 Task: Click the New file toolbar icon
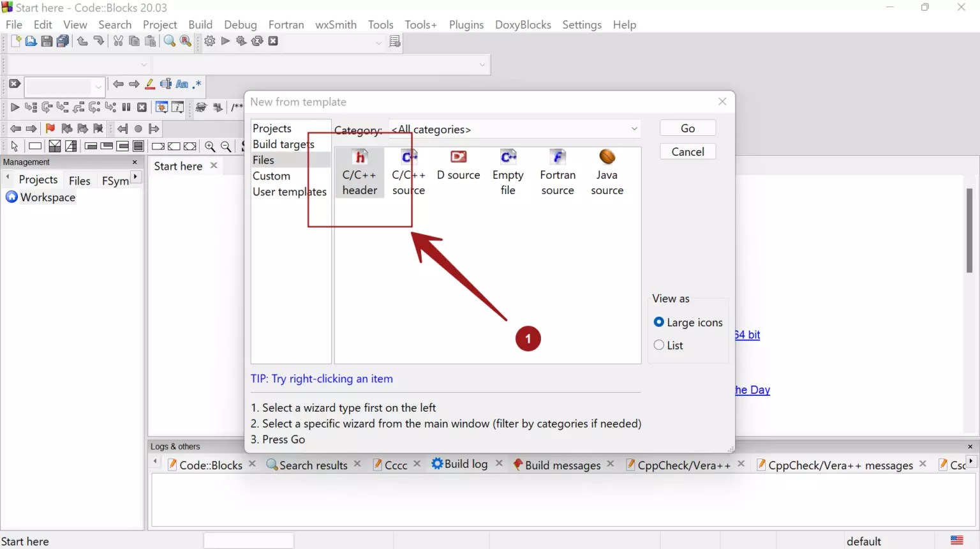(15, 41)
